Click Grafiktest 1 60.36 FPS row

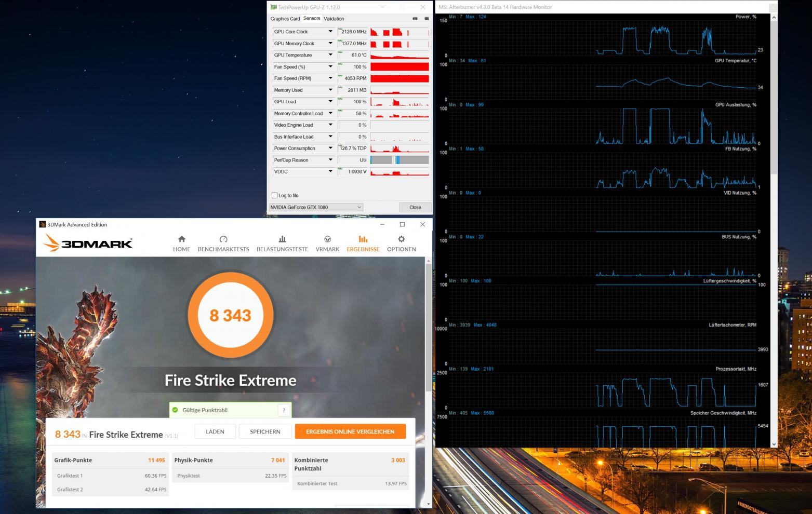pos(111,476)
